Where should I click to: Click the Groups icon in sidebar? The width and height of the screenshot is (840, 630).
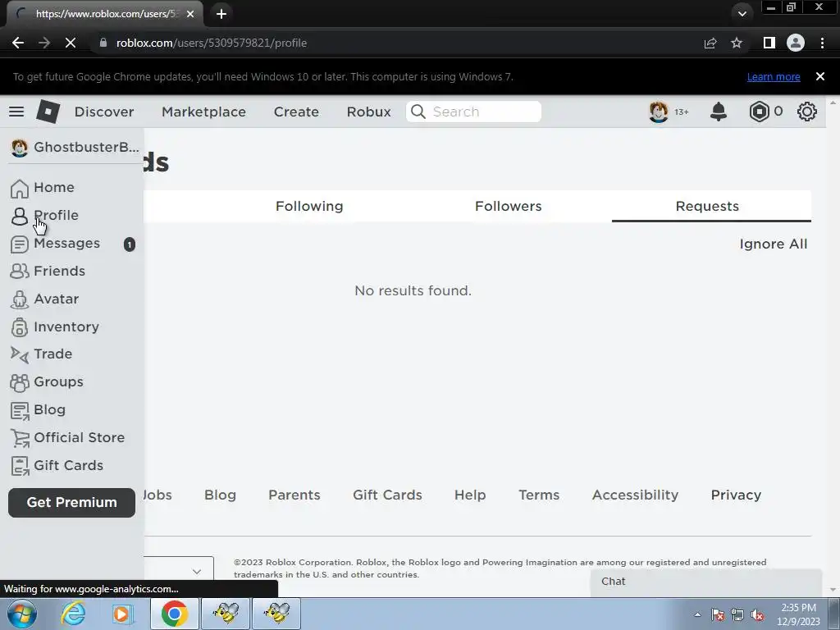pyautogui.click(x=20, y=382)
